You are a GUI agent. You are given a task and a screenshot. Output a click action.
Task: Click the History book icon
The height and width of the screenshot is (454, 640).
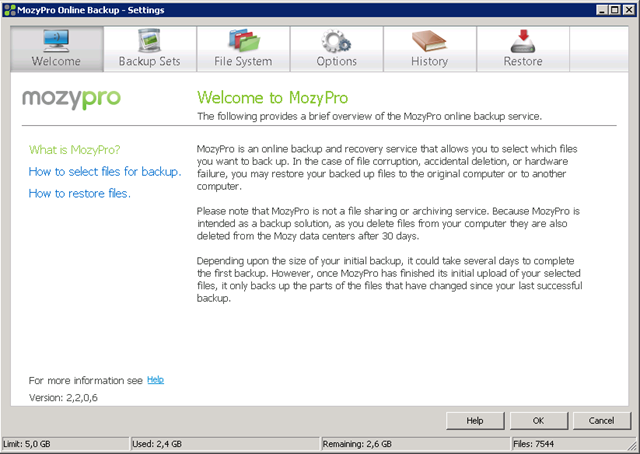click(x=429, y=41)
